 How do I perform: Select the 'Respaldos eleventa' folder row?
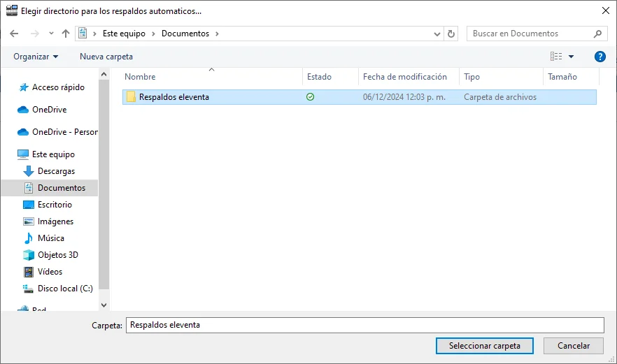360,97
